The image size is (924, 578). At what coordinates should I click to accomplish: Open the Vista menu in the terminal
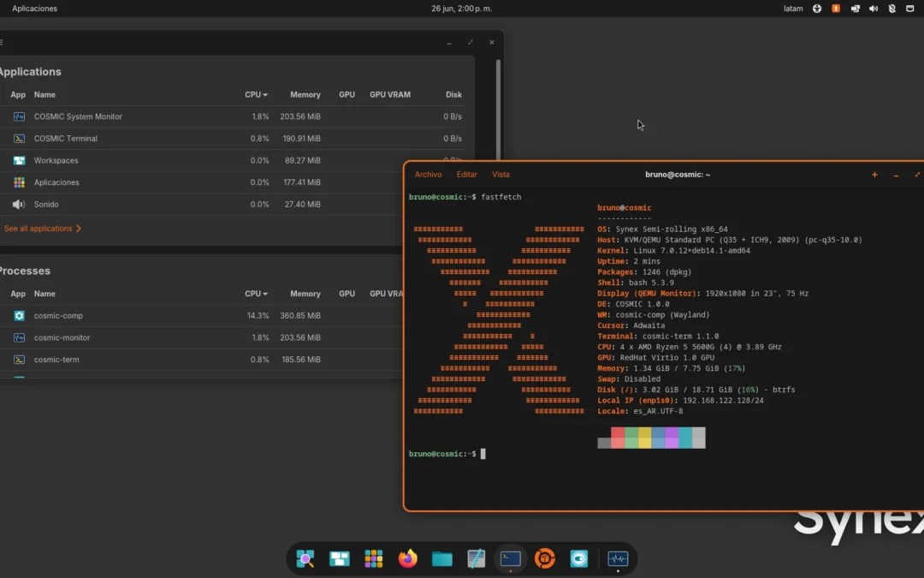[500, 175]
